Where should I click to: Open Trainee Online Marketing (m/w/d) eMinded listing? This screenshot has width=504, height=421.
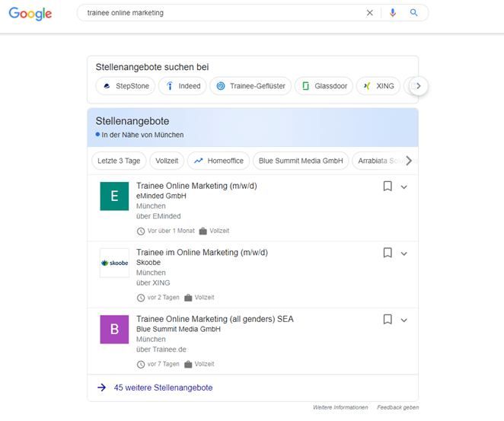[196, 186]
